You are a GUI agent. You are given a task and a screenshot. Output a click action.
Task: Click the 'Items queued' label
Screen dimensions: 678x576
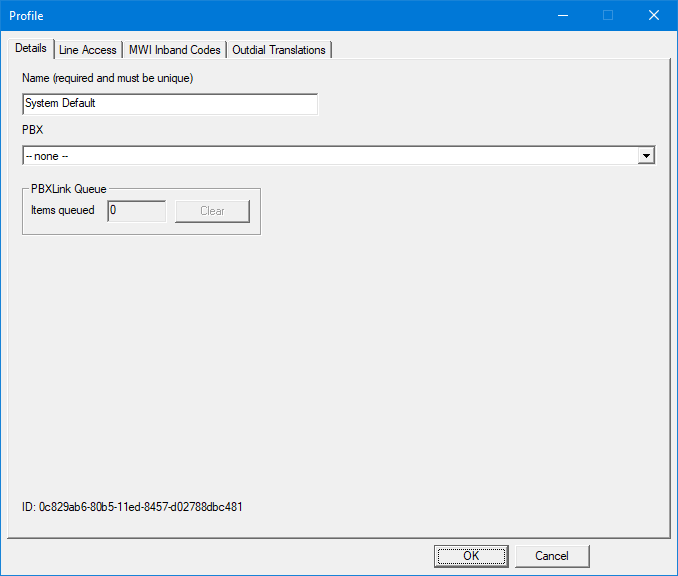pos(63,211)
